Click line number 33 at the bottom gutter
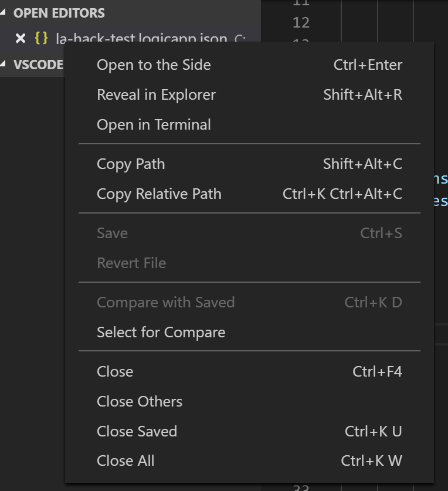Viewport: 448px width, 491px height. pyautogui.click(x=301, y=487)
